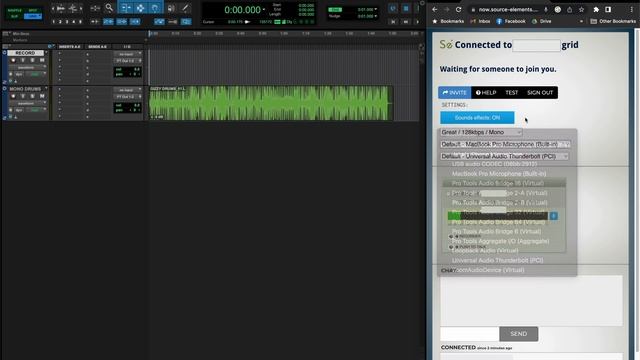Image resolution: width=640 pixels, height=360 pixels.
Task: Click the audio level meter bar
Action: tap(498, 216)
